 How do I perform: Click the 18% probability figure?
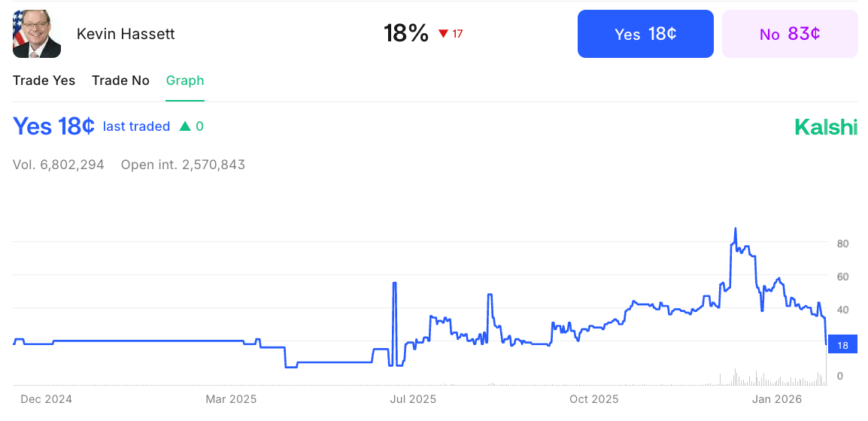(x=405, y=34)
